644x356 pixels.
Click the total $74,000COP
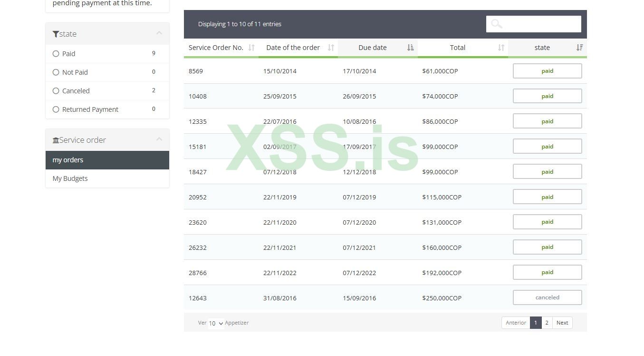(440, 97)
